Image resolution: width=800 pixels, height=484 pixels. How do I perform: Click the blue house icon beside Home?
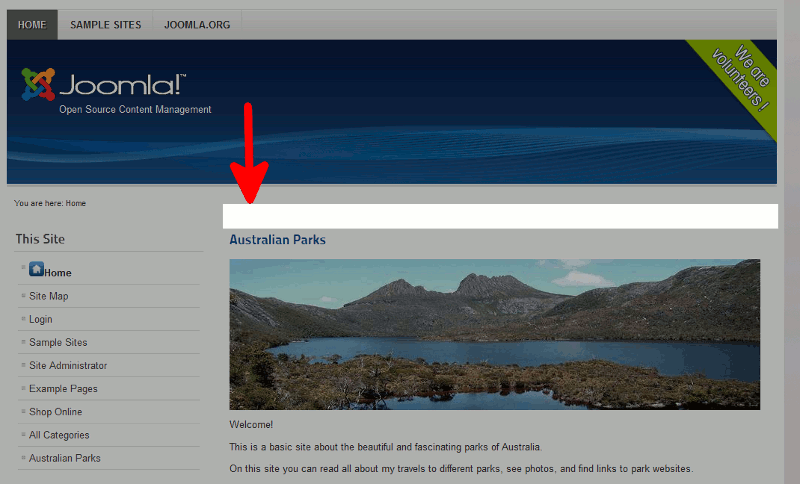(x=36, y=269)
